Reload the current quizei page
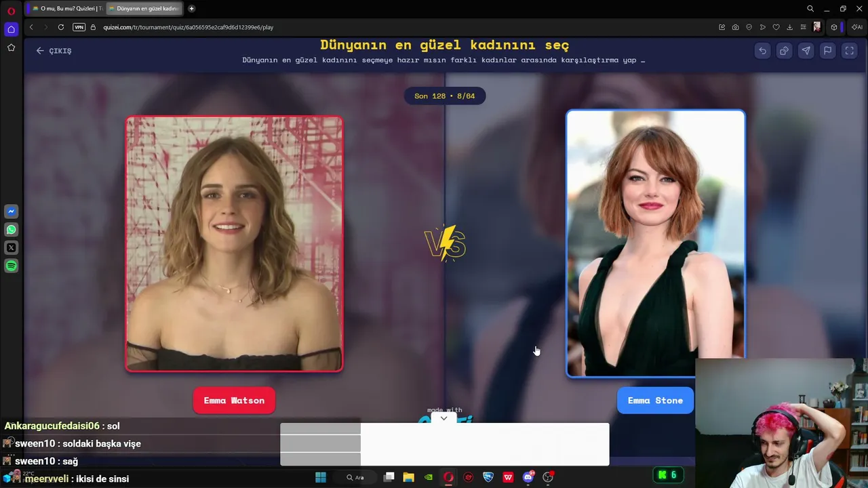Screen dimensions: 868x488 (61, 27)
